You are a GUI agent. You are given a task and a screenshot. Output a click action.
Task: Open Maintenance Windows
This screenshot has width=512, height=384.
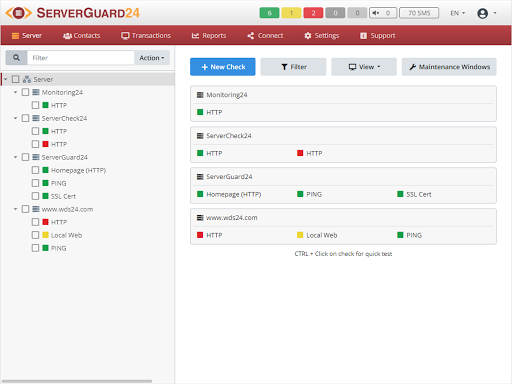[449, 67]
